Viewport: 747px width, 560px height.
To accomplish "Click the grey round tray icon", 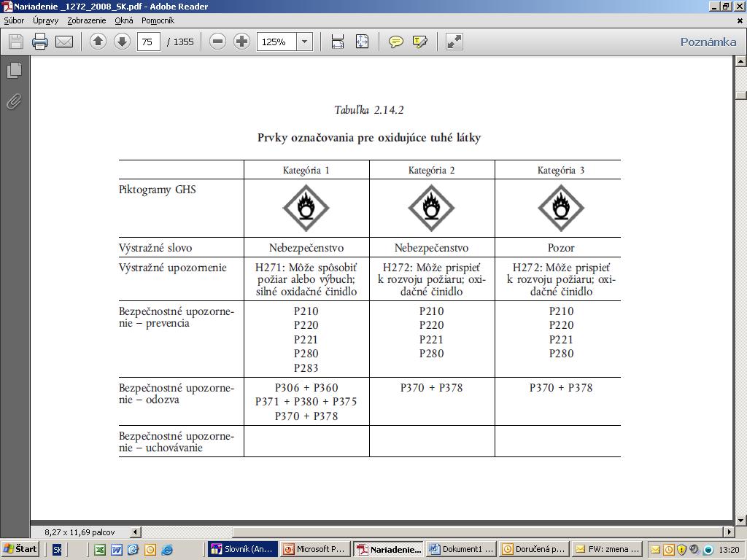I will point(694,550).
